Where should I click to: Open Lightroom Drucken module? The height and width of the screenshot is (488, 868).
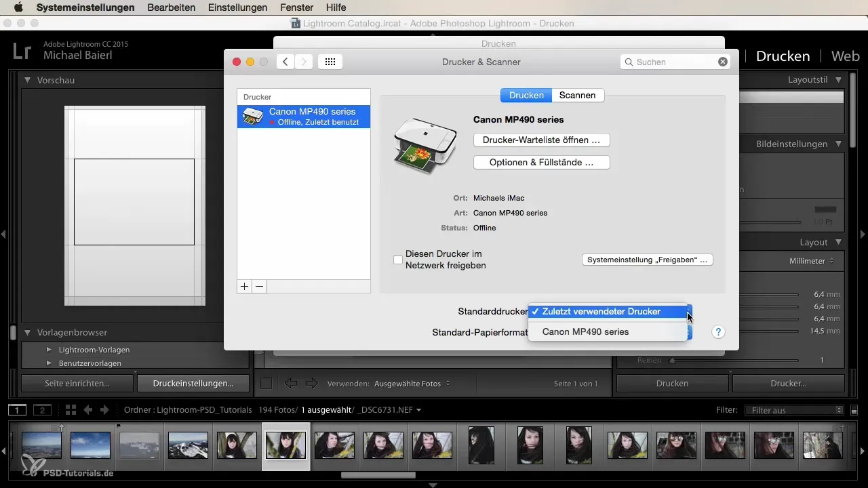click(x=783, y=56)
